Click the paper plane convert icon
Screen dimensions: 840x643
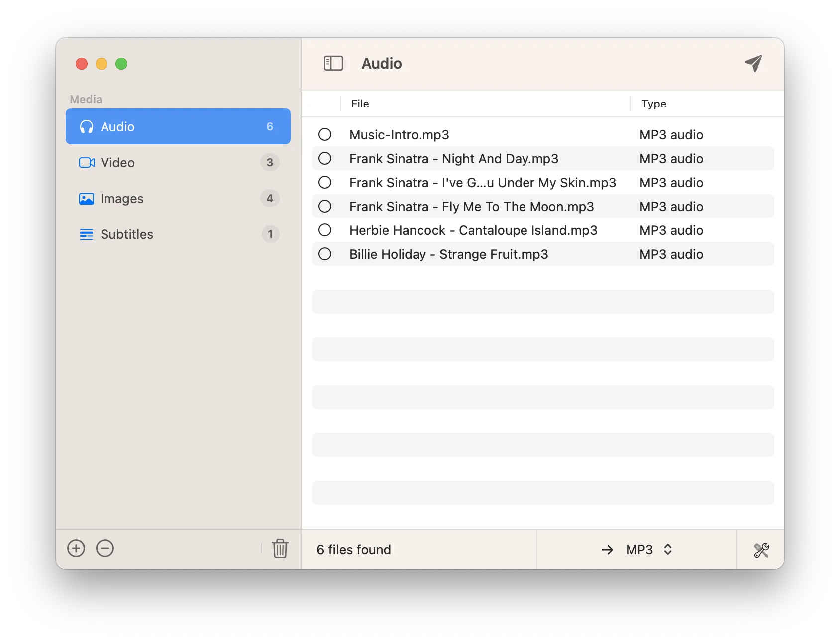[x=753, y=63]
